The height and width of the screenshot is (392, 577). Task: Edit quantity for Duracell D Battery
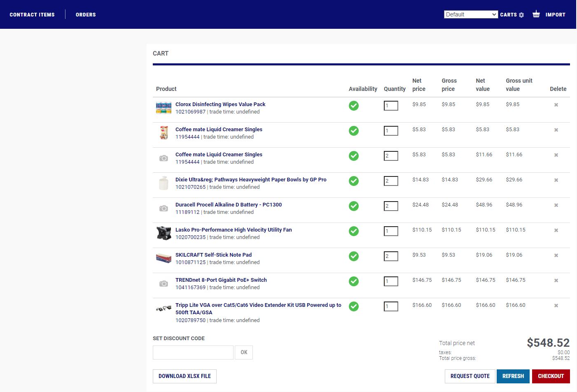pyautogui.click(x=391, y=206)
